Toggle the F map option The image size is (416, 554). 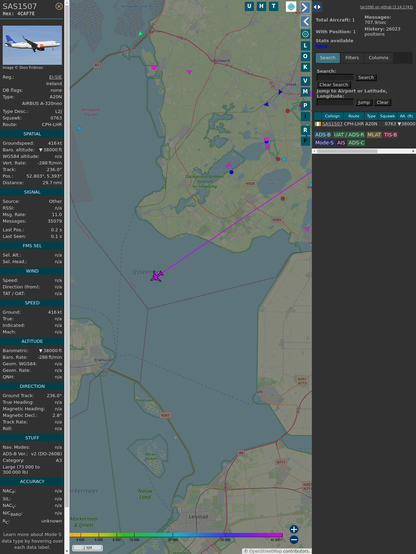pyautogui.click(x=305, y=141)
